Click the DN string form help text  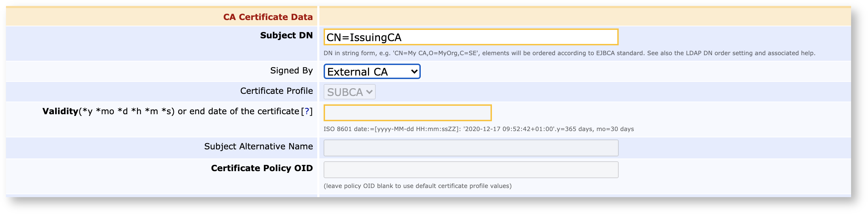pyautogui.click(x=569, y=53)
